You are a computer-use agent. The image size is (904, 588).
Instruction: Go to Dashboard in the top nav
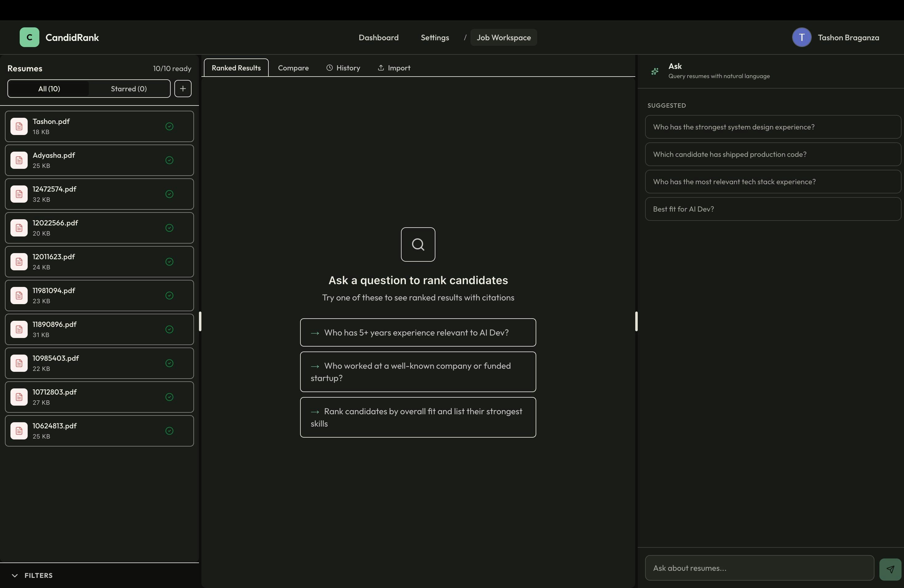click(x=378, y=38)
